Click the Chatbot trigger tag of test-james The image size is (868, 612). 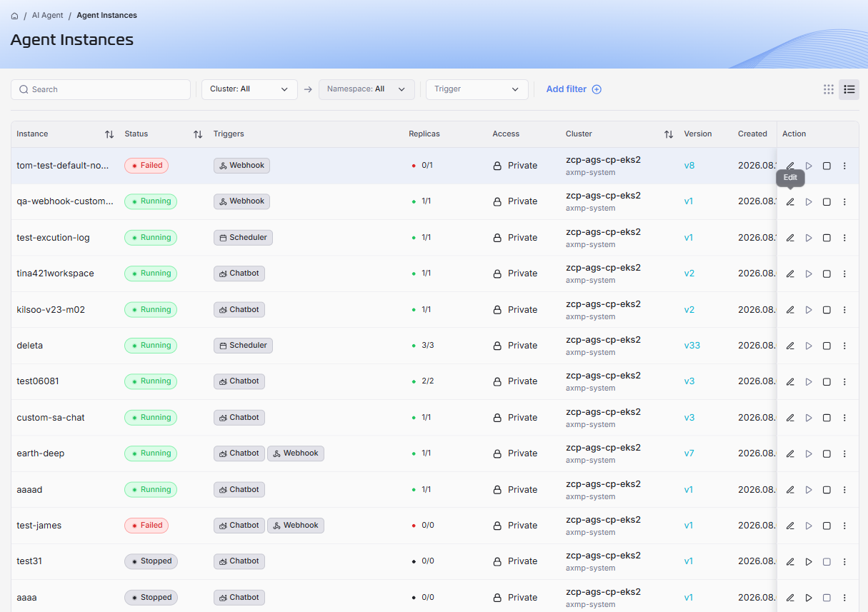(239, 526)
